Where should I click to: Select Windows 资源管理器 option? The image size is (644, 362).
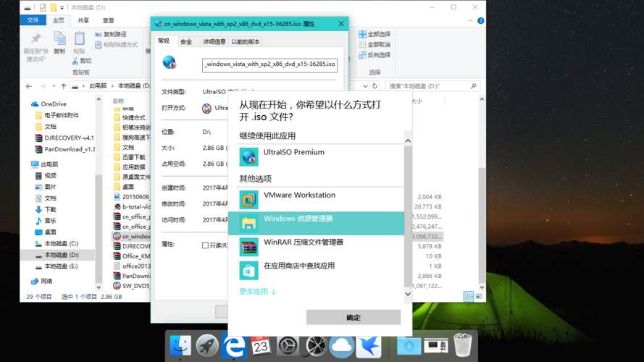[x=317, y=223]
